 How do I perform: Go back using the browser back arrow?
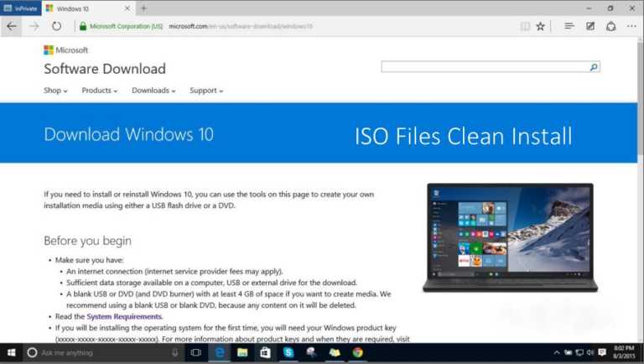pyautogui.click(x=11, y=26)
